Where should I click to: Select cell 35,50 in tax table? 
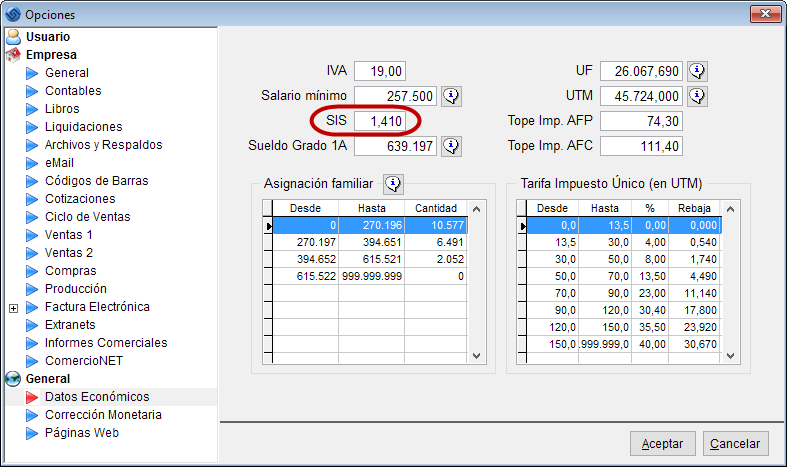point(650,327)
